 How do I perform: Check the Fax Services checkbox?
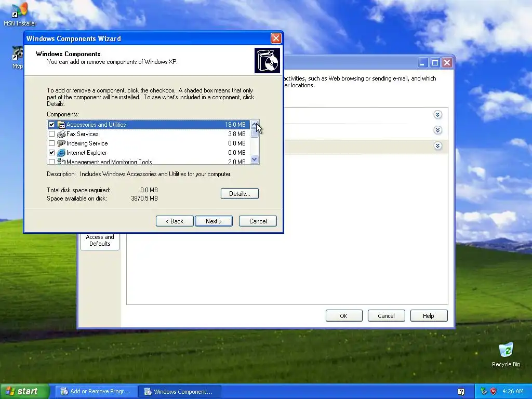(51, 134)
